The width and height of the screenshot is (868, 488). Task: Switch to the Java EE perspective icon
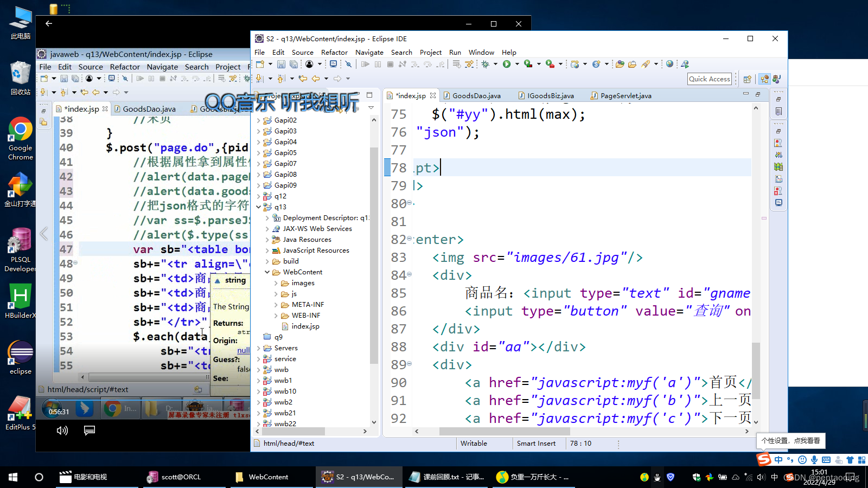click(x=764, y=79)
